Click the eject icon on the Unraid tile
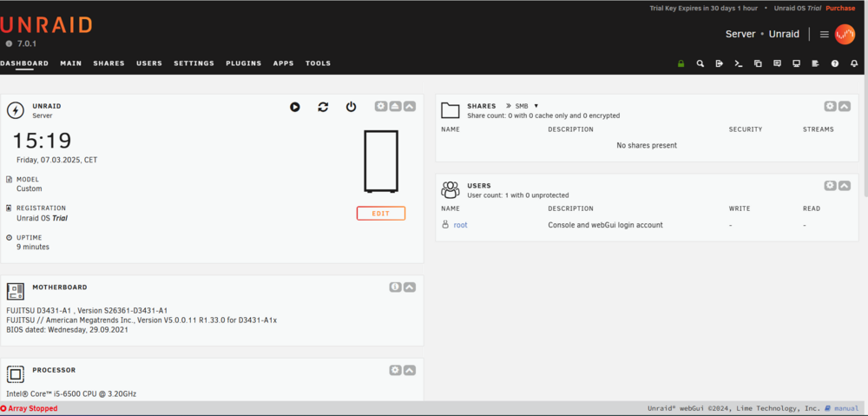This screenshot has width=868, height=416. [x=395, y=106]
